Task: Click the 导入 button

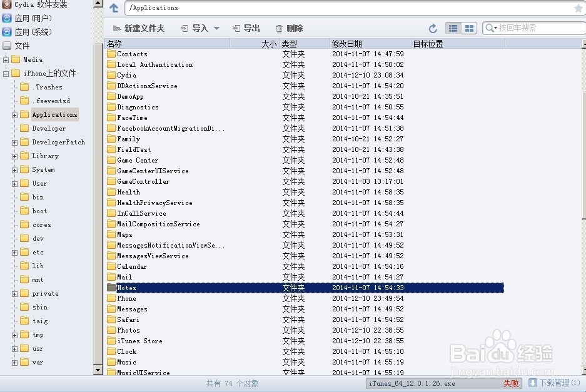Action: point(194,28)
